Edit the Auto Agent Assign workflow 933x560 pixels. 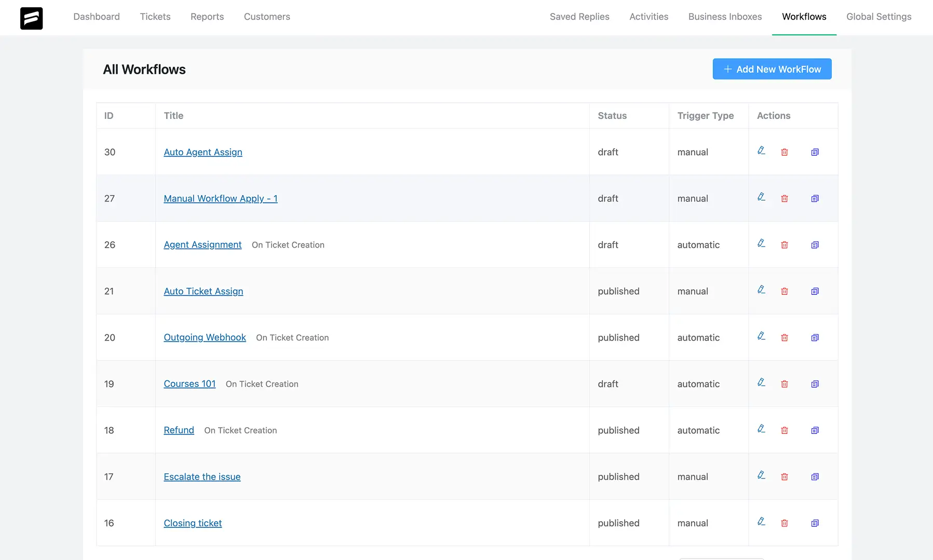pos(762,151)
